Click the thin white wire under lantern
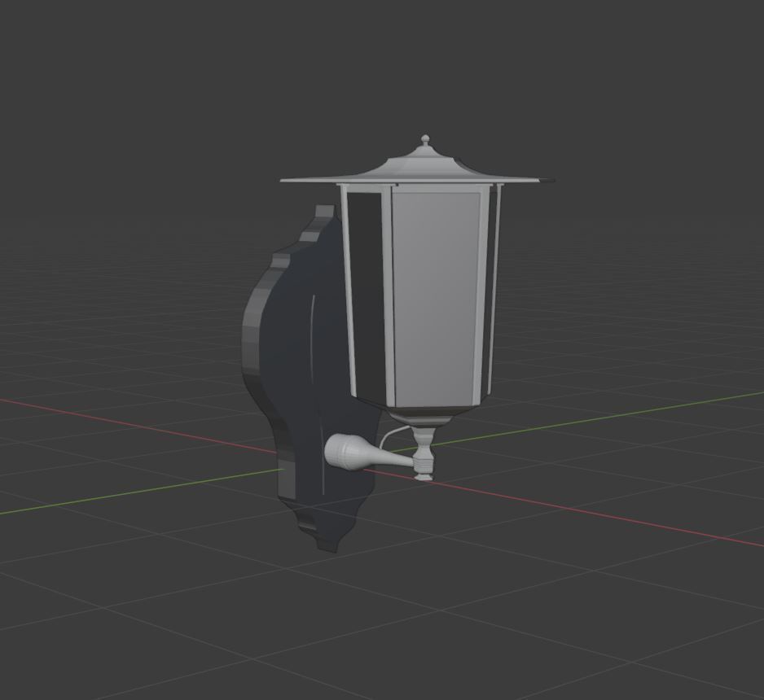764x700 pixels. 393,436
